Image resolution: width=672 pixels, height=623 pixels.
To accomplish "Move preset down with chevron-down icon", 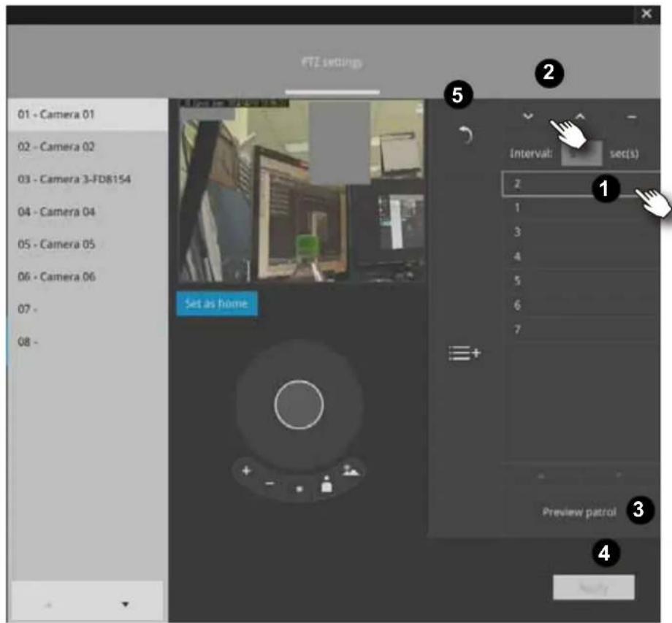I will 528,116.
